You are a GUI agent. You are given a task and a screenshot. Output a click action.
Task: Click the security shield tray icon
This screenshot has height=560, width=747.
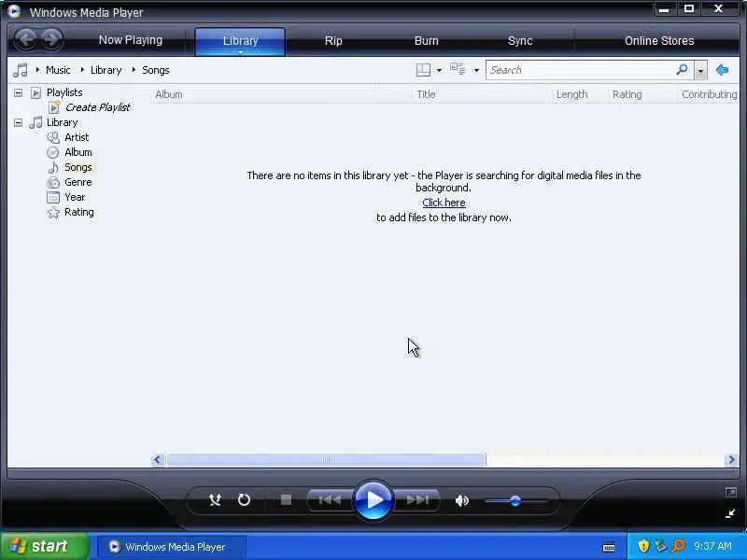pyautogui.click(x=643, y=546)
